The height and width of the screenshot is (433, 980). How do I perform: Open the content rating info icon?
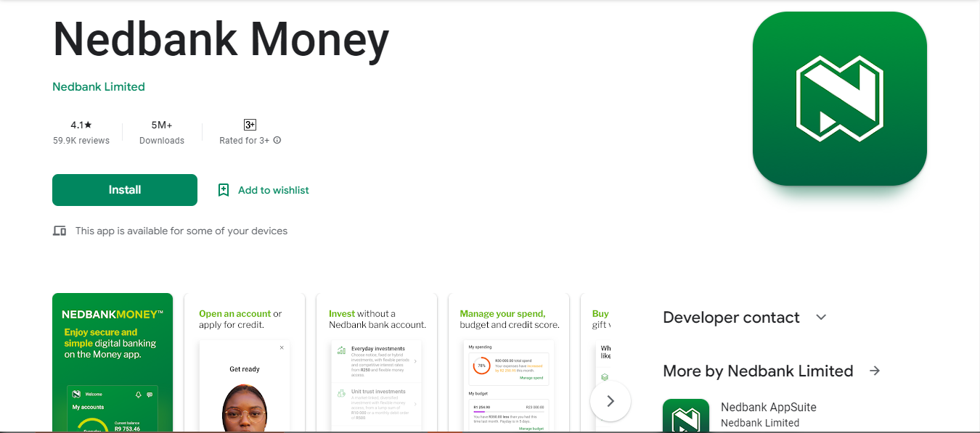click(x=277, y=141)
